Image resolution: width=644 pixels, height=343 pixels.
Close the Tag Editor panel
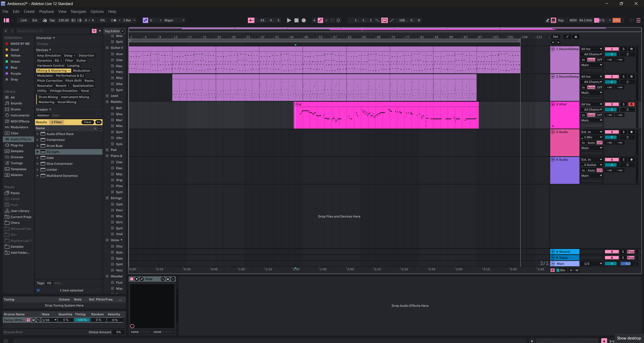123,31
